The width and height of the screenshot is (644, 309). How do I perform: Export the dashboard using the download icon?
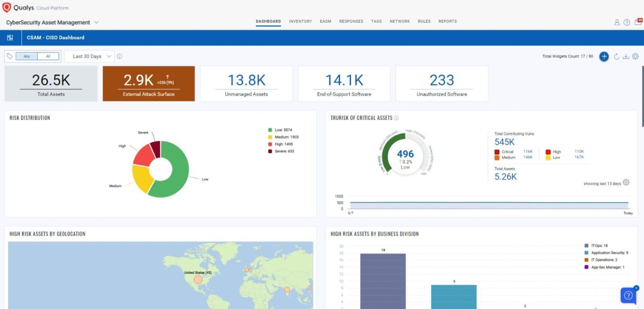(626, 56)
